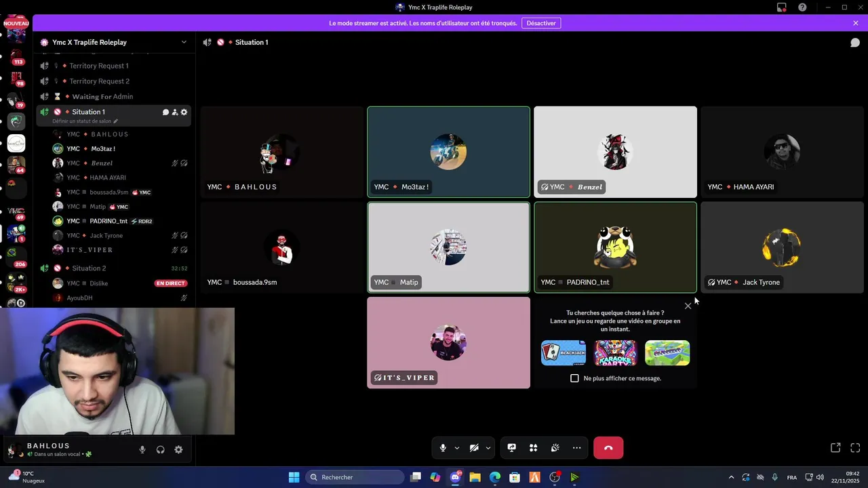The image size is (868, 488).
Task: Open user settings gear
Action: click(x=178, y=449)
